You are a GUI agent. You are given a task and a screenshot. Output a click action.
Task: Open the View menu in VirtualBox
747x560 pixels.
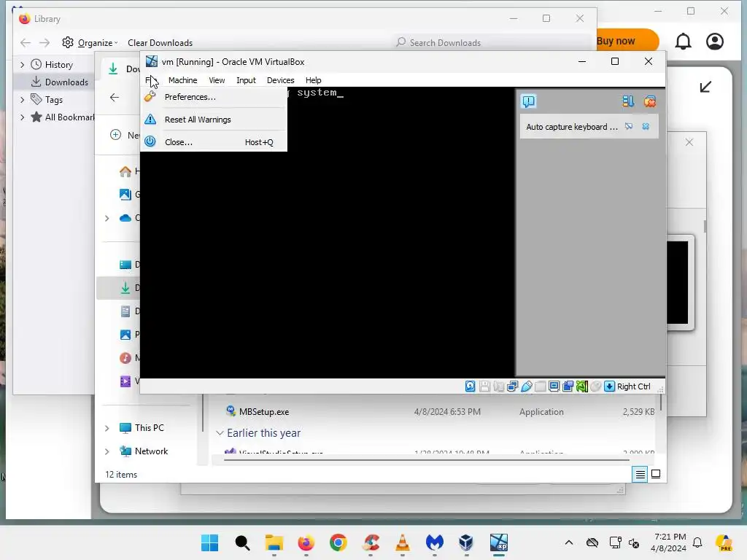click(x=217, y=80)
